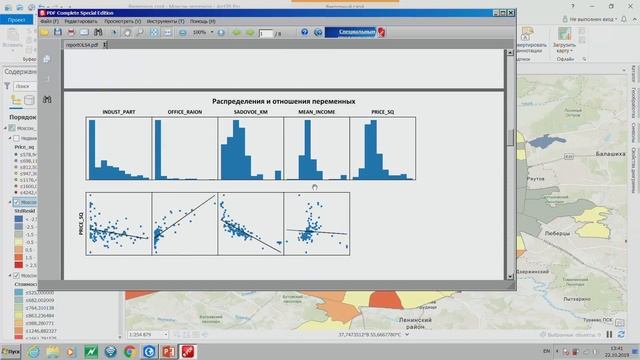Toggle StdResid layer visibility checkbox
This screenshot has height=360, width=640.
click(17, 202)
